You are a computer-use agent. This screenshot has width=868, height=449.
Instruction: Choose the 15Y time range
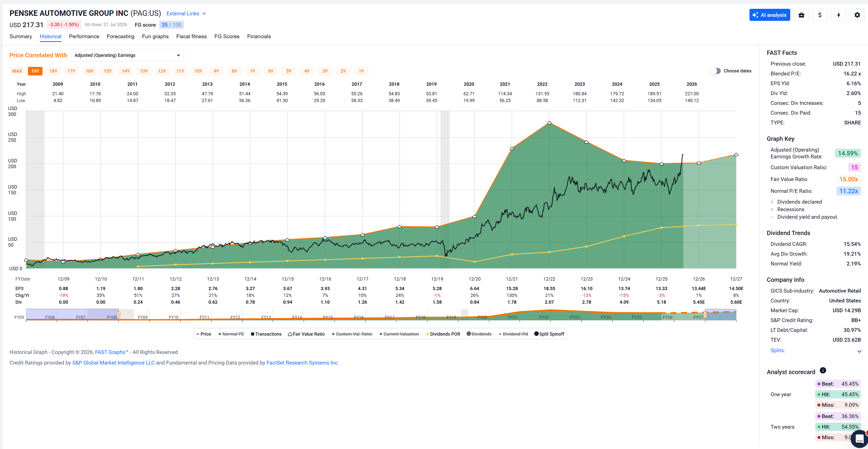(x=108, y=71)
